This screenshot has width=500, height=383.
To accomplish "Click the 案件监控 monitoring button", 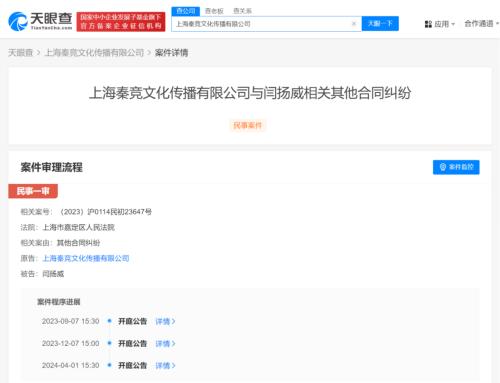I will pyautogui.click(x=456, y=167).
